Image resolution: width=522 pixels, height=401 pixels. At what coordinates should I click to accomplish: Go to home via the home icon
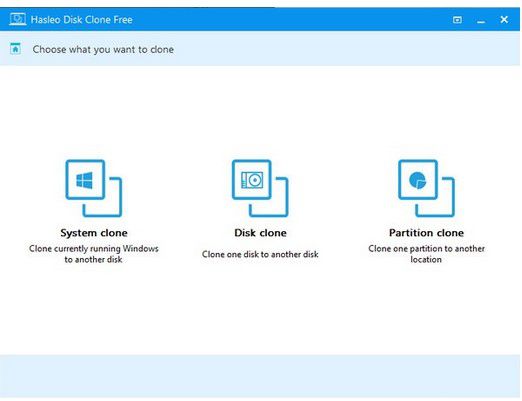point(15,49)
